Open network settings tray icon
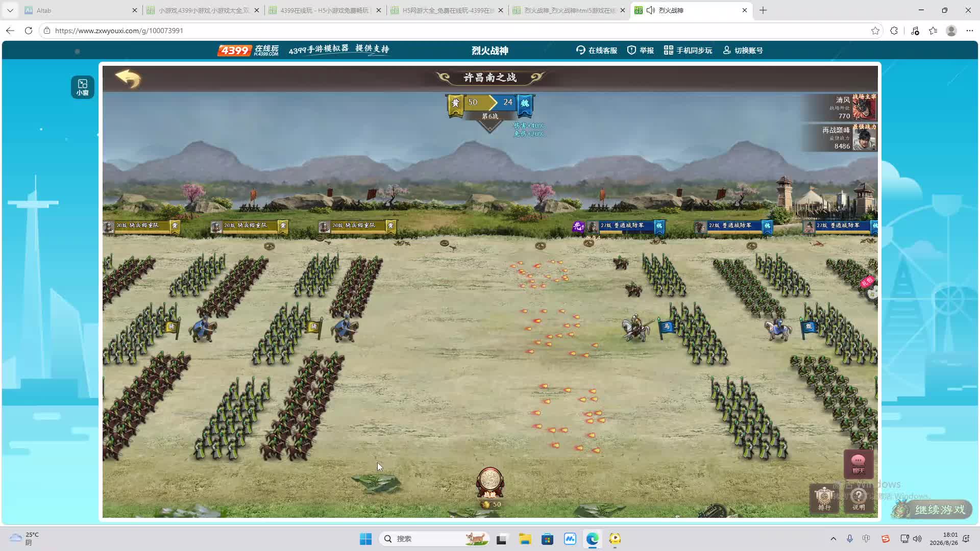Screen dimensions: 980x551 904,539
